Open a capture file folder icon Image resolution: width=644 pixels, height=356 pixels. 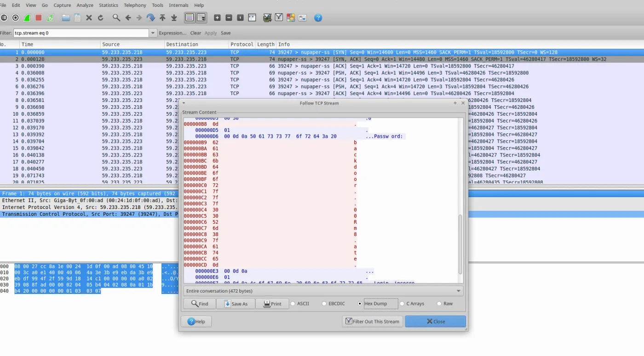coord(66,18)
